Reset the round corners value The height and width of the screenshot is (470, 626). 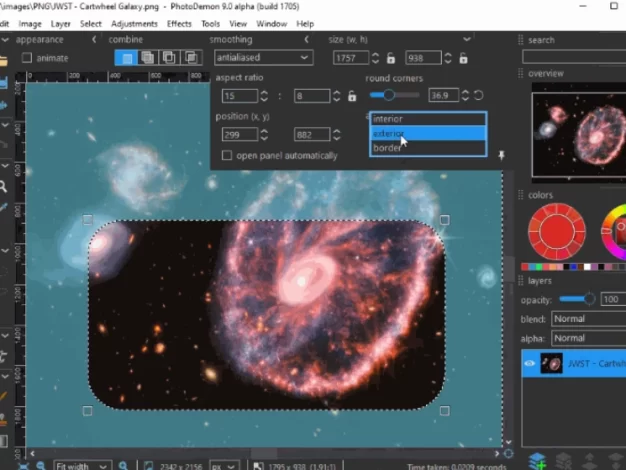(x=478, y=95)
